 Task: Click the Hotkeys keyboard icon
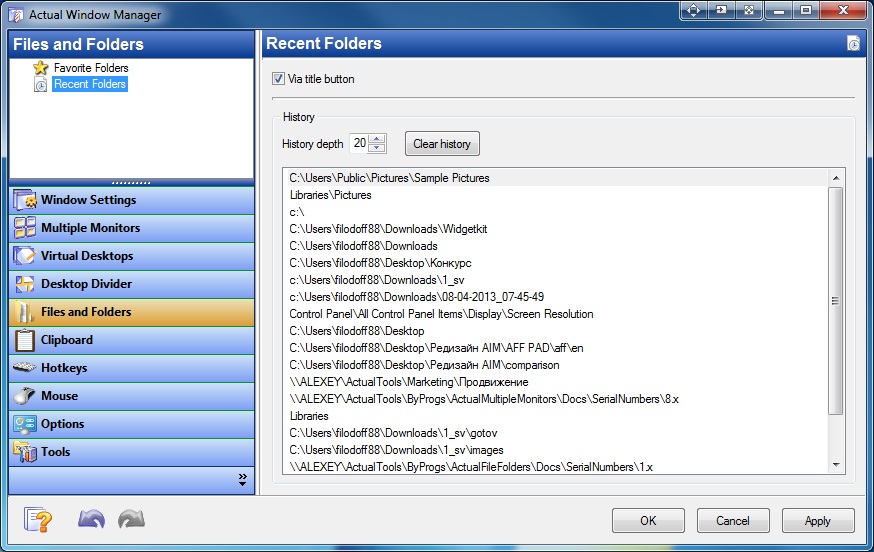[25, 367]
